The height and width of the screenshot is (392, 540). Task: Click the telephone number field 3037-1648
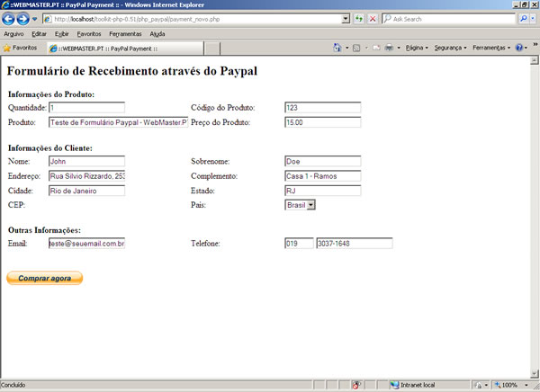[355, 244]
